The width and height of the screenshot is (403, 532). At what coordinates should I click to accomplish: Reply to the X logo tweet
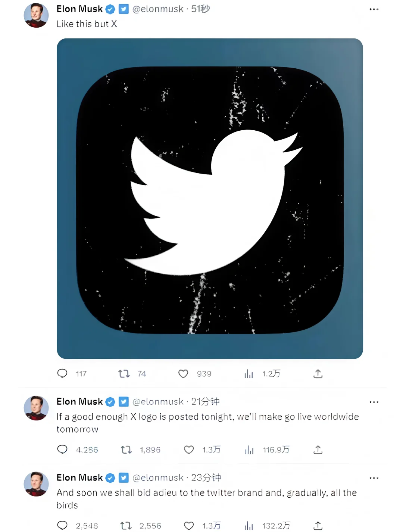tap(62, 449)
